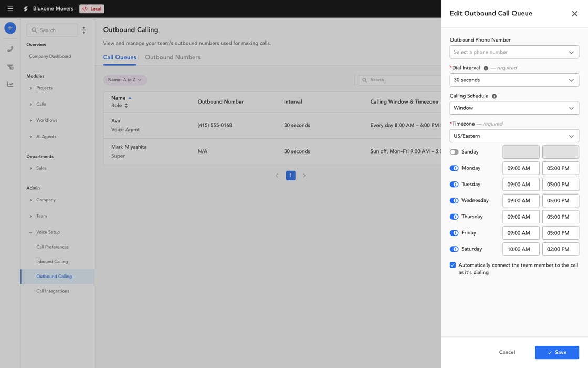Open the Name: A to Z sort dropdown
This screenshot has height=368, width=588.
pos(125,80)
